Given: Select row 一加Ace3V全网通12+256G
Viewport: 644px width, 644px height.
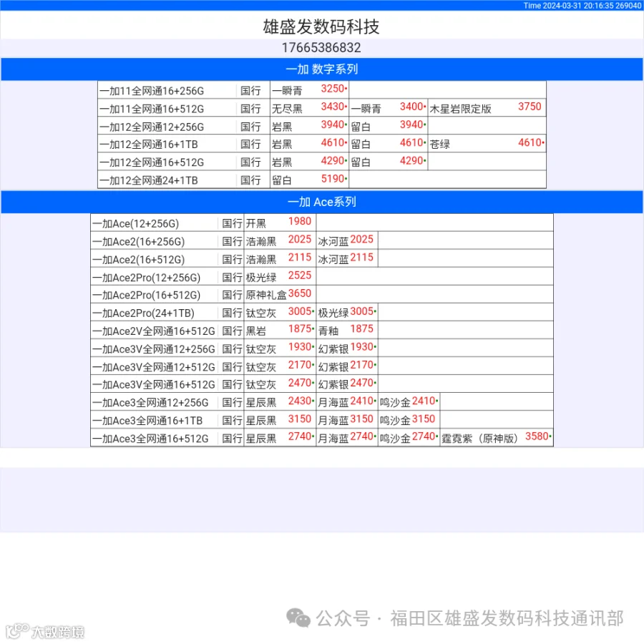Looking at the screenshot, I should point(322,348).
